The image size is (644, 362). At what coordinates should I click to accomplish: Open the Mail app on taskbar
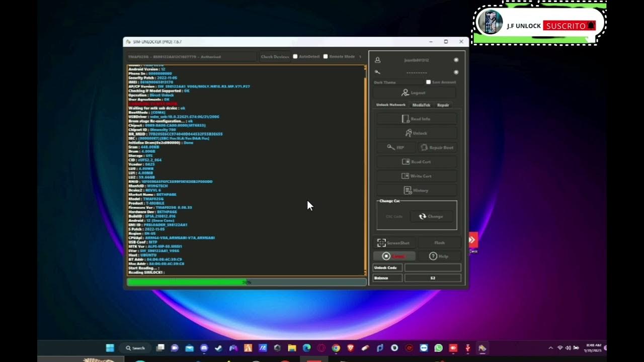coord(189,348)
